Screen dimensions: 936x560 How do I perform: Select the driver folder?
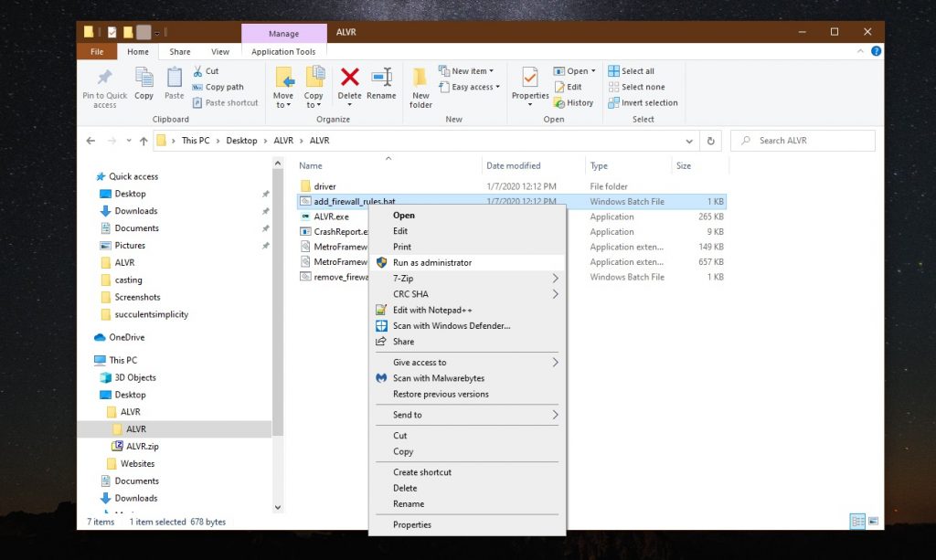324,186
